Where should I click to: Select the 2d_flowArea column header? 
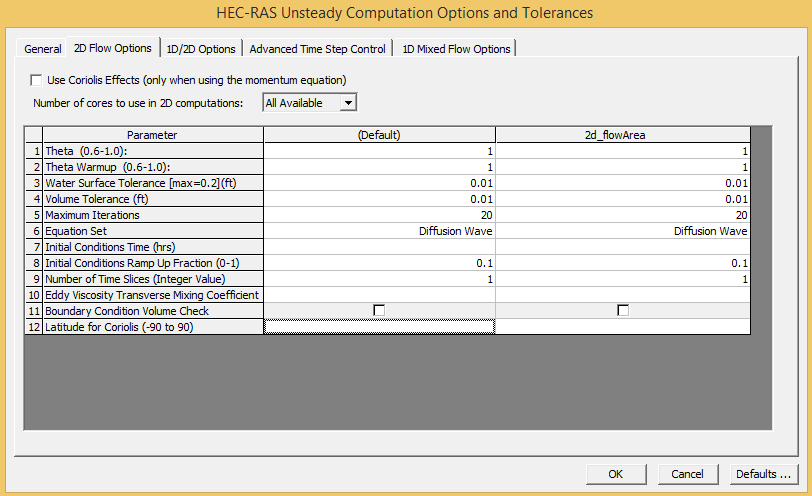tap(623, 135)
